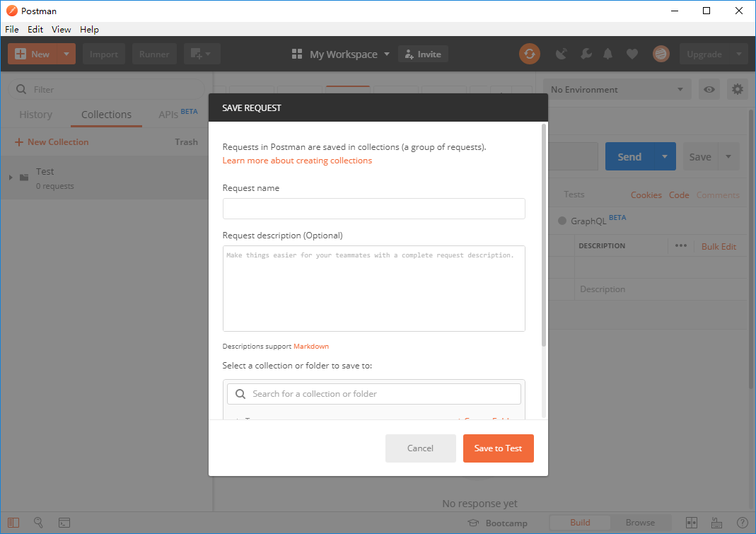
Task: Click the Runner button
Action: point(154,54)
